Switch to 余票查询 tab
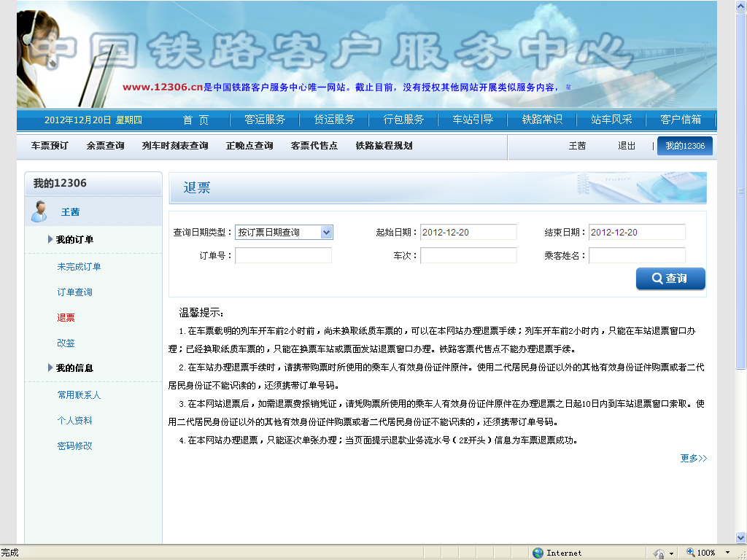 (105, 146)
